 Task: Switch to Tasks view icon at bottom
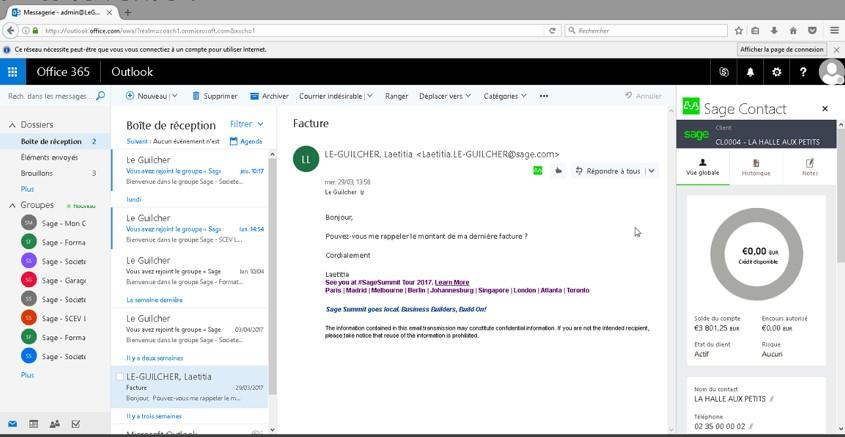point(76,424)
